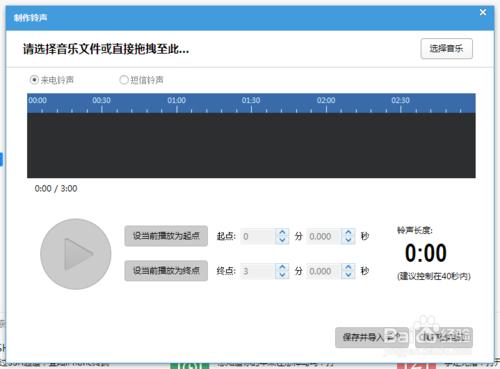Decrease the 起点 minutes value
The width and height of the screenshot is (500, 369).
282,240
